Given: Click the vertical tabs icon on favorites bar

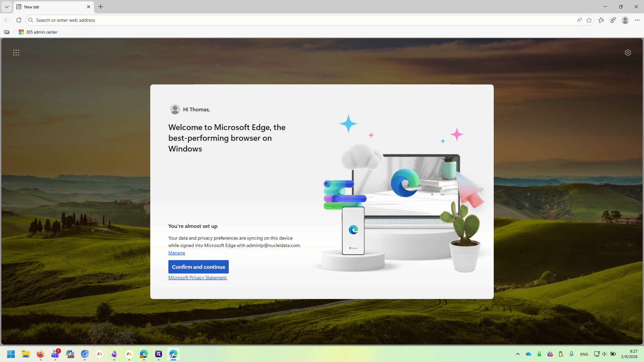Looking at the screenshot, I should coord(7,32).
